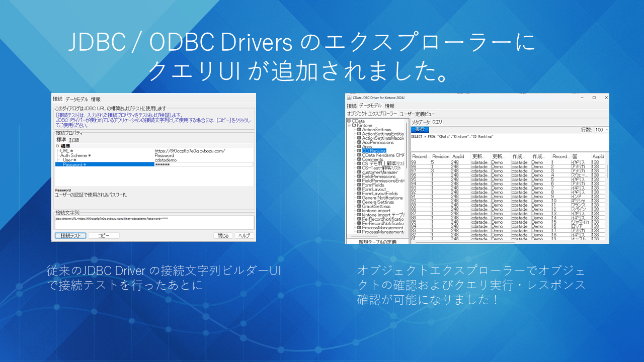
Task: Click the table icon beside ActionSettings
Action: pyautogui.click(x=359, y=130)
